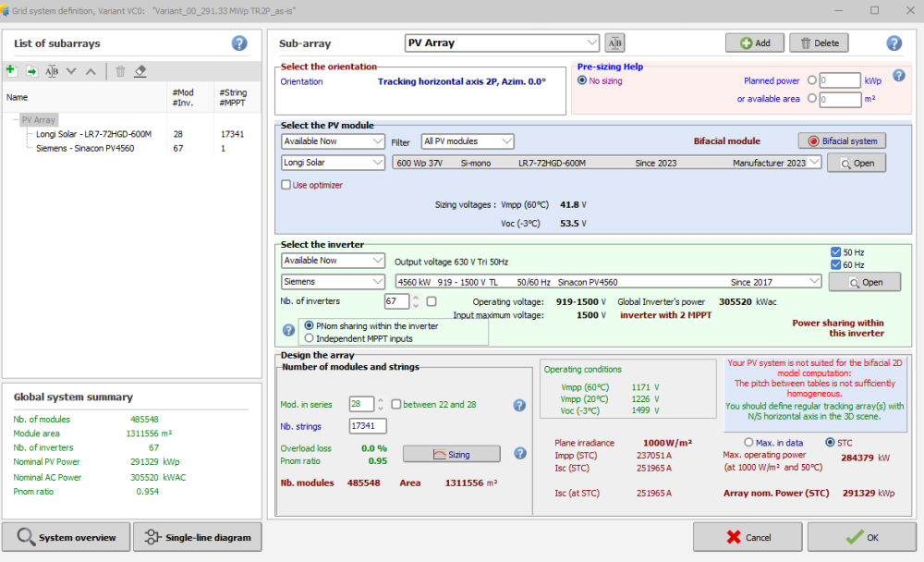924x562 pixels.
Task: Open the Siemens inverter manufacturer dropdown
Action: [333, 282]
